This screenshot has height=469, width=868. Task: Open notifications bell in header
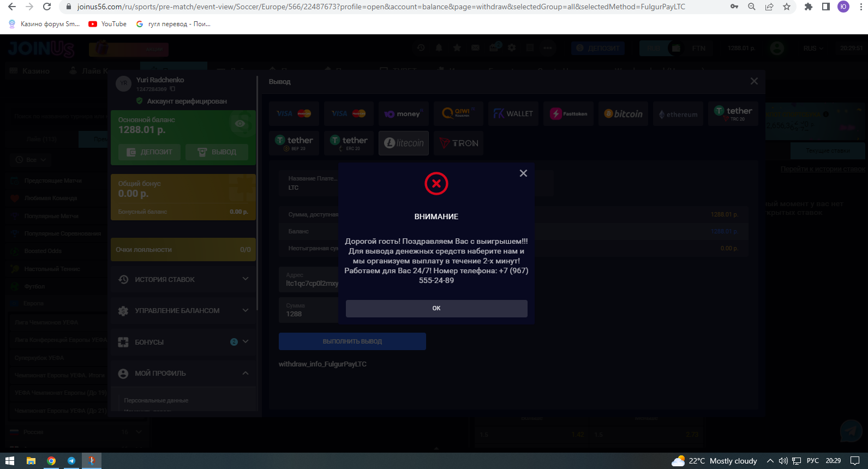439,48
